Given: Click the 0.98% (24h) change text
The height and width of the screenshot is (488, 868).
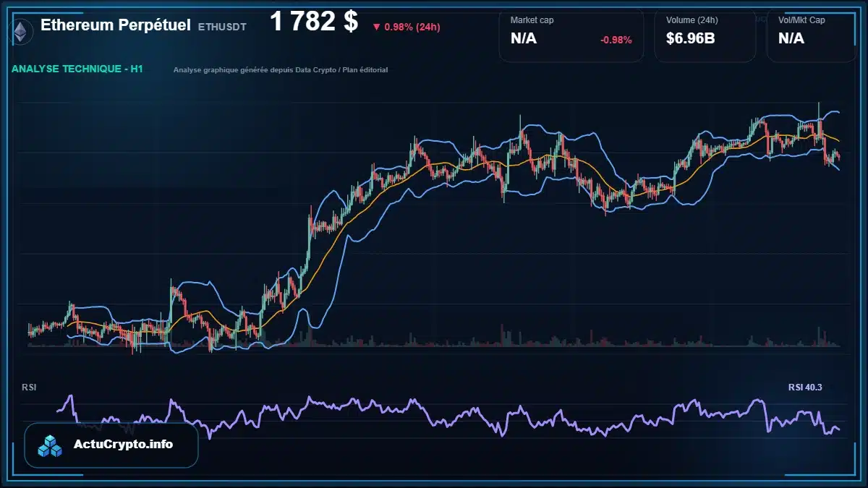Looking at the screenshot, I should click(x=412, y=27).
